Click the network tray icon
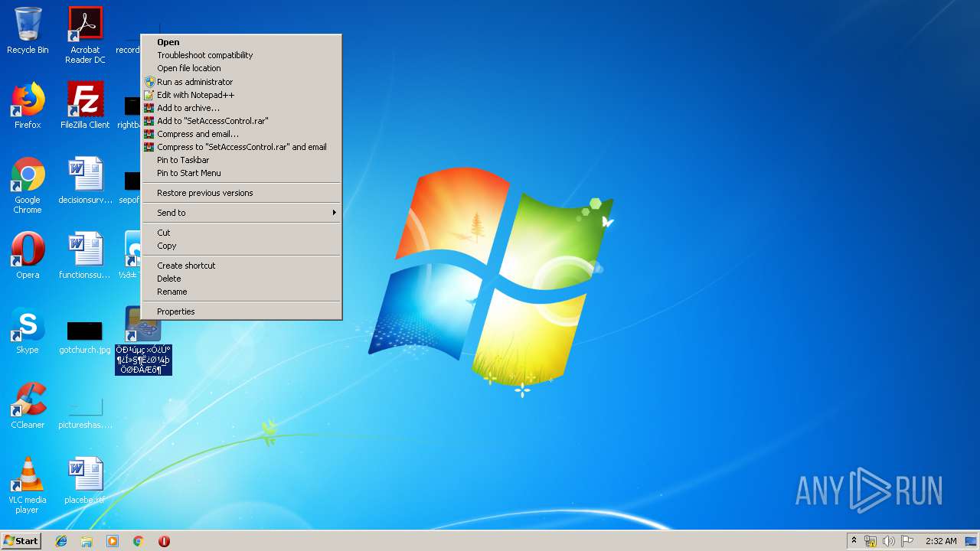This screenshot has height=551, width=980. [x=871, y=541]
